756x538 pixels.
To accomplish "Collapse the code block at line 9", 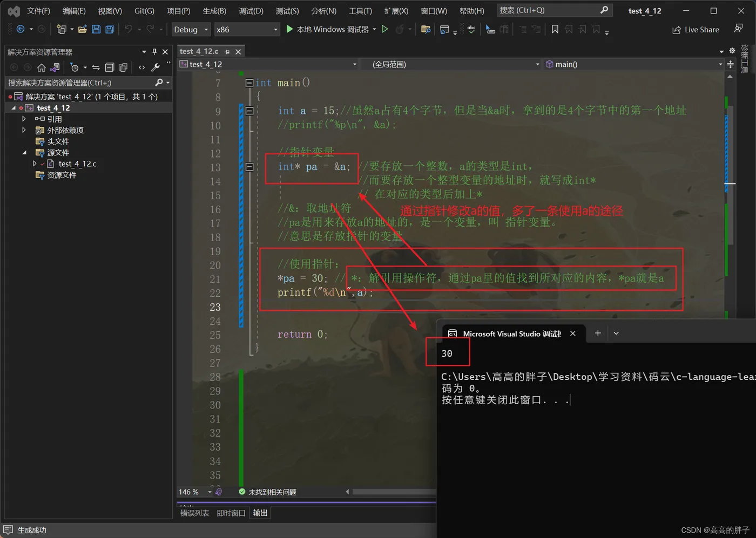I will click(x=249, y=111).
